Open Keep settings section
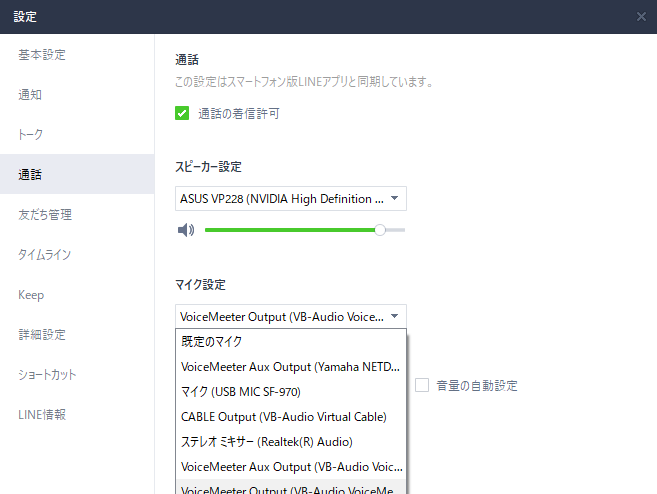657x494 pixels. click(77, 295)
